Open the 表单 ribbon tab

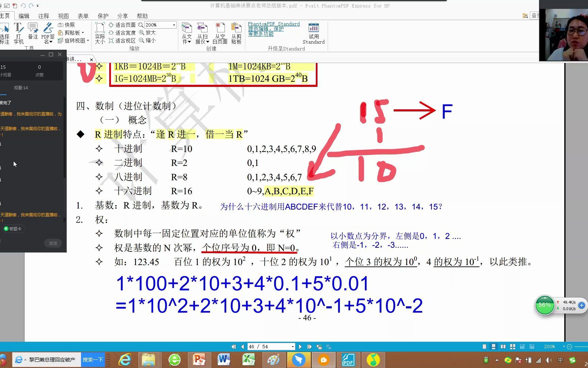pyautogui.click(x=83, y=16)
